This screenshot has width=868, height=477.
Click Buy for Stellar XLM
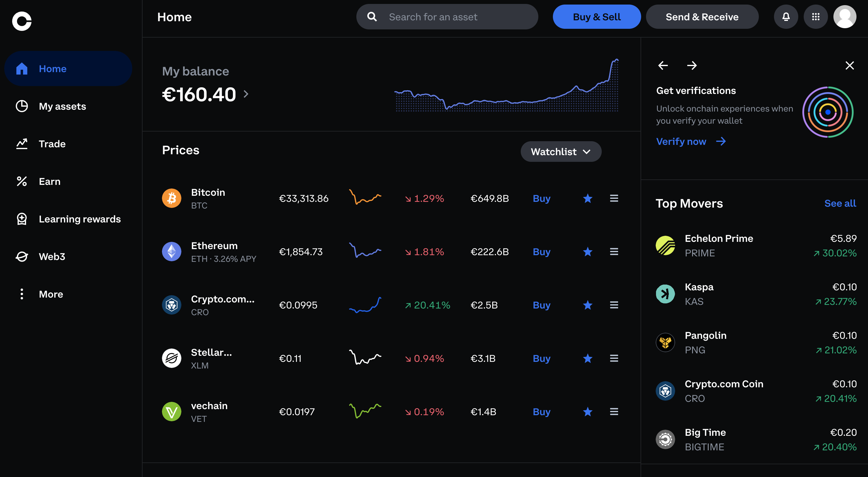click(x=541, y=358)
